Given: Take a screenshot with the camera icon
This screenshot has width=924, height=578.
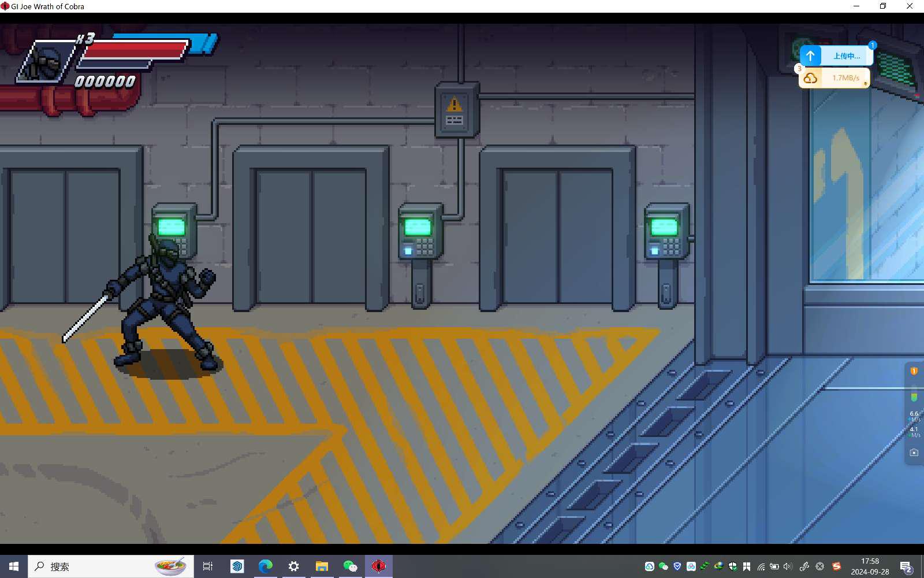Looking at the screenshot, I should coord(914,453).
